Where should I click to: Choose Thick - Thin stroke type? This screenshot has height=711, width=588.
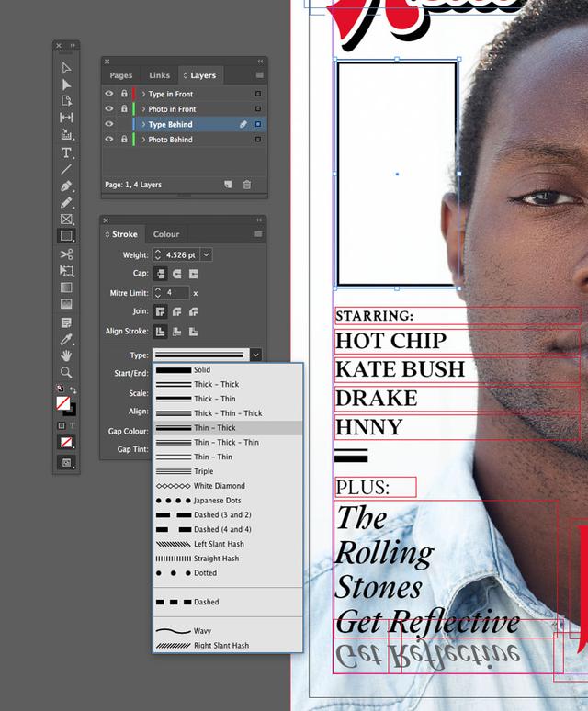(x=228, y=399)
